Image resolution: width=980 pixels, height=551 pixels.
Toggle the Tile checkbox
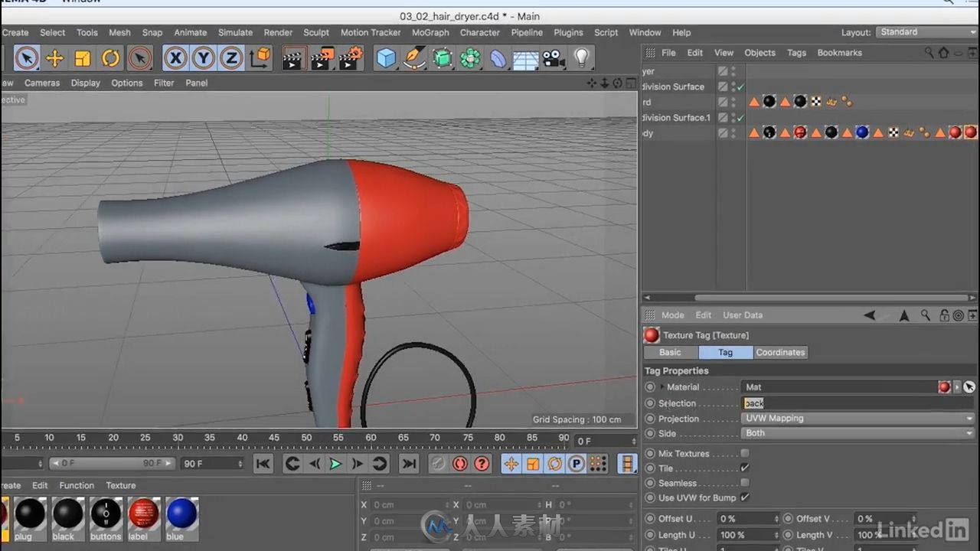tap(745, 468)
